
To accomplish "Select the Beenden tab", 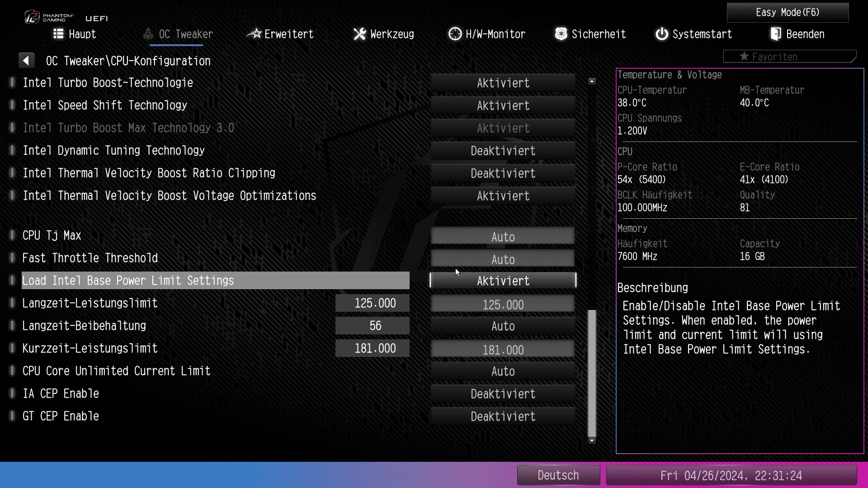I will pyautogui.click(x=797, y=34).
